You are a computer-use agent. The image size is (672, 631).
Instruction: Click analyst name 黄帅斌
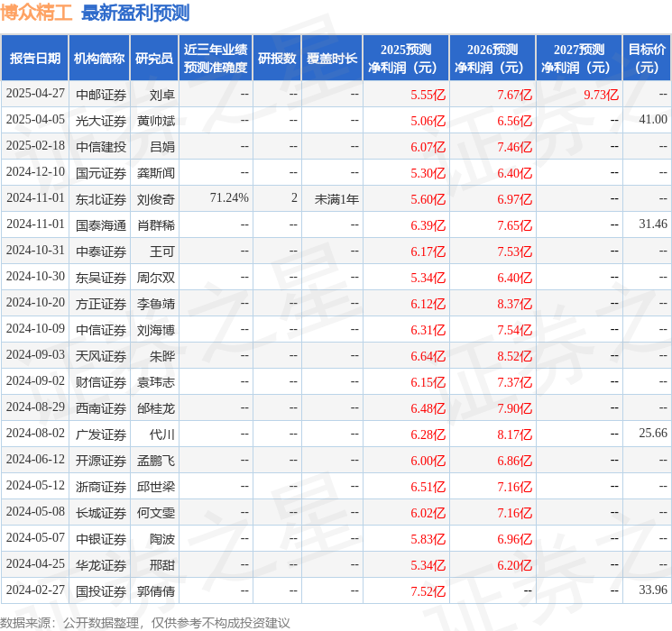(x=156, y=121)
